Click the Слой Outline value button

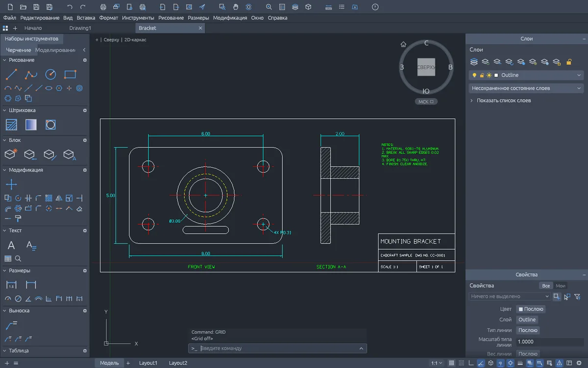[527, 319]
